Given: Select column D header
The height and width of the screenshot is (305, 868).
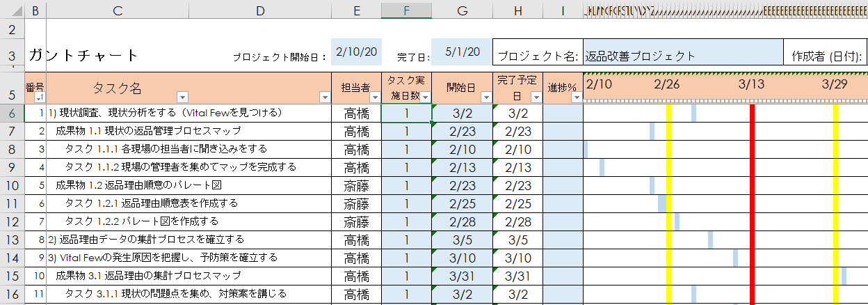Looking at the screenshot, I should pyautogui.click(x=259, y=10).
